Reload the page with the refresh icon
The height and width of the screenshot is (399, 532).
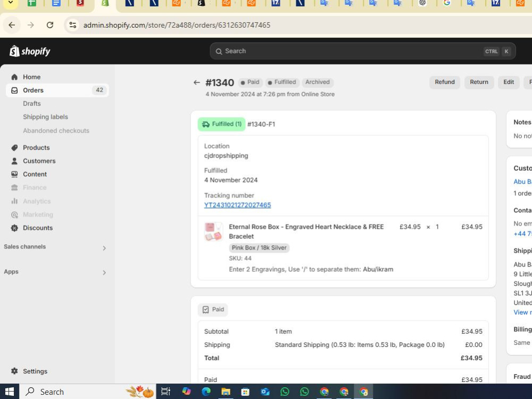pyautogui.click(x=50, y=25)
